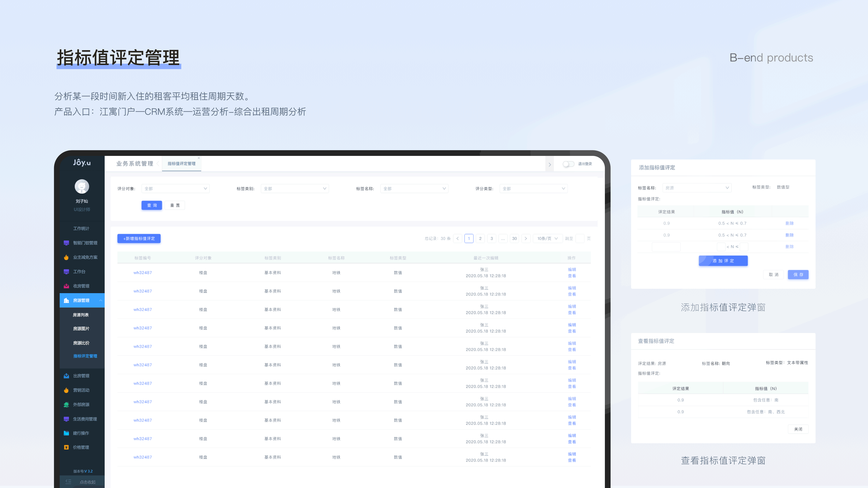This screenshot has height=488, width=868.
Task: Click 查看 in the first table row
Action: 572,276
